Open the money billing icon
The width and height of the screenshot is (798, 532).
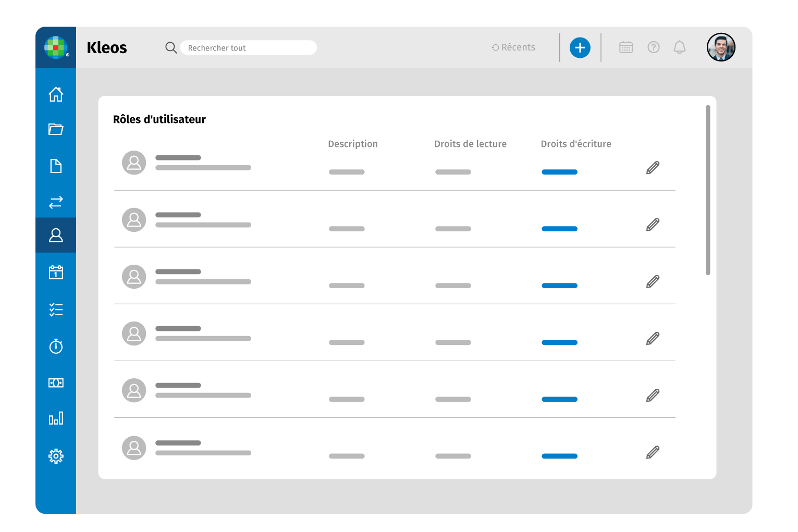[56, 383]
